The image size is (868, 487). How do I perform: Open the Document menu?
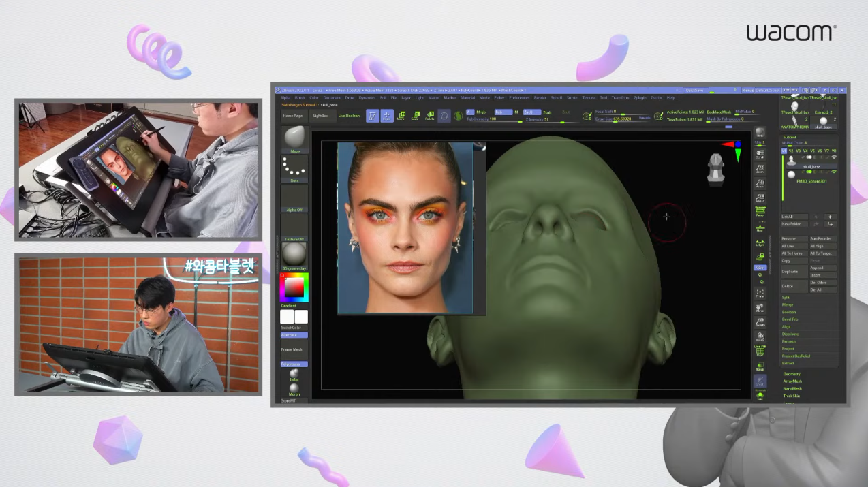click(x=332, y=98)
